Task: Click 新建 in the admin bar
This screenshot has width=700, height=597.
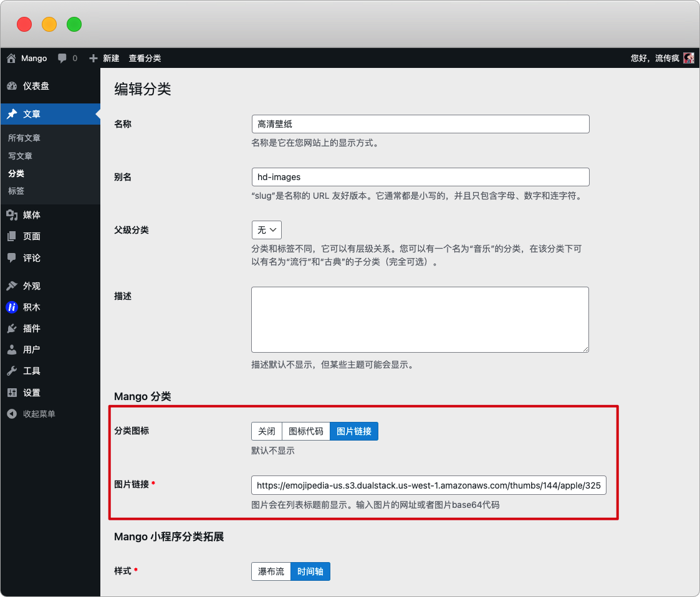Action: click(111, 59)
